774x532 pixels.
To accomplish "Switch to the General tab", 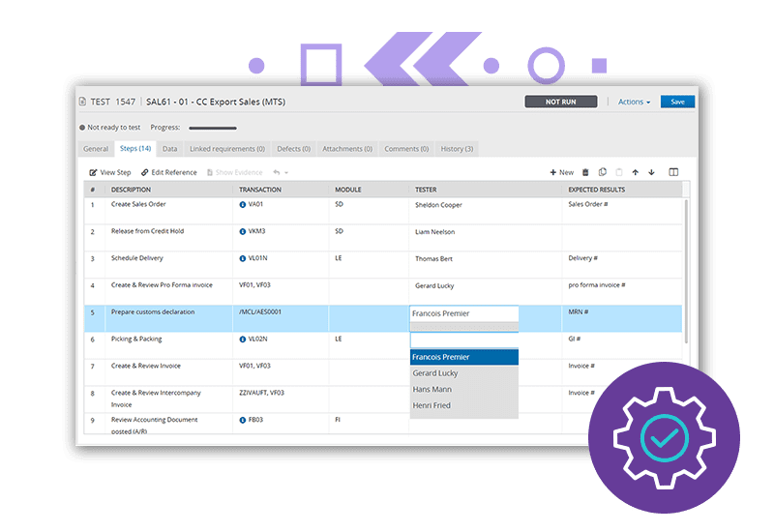I will coord(96,149).
